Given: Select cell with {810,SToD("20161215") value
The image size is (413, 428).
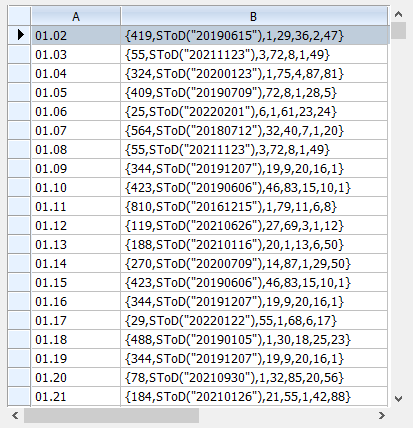Looking at the screenshot, I should 254,206.
